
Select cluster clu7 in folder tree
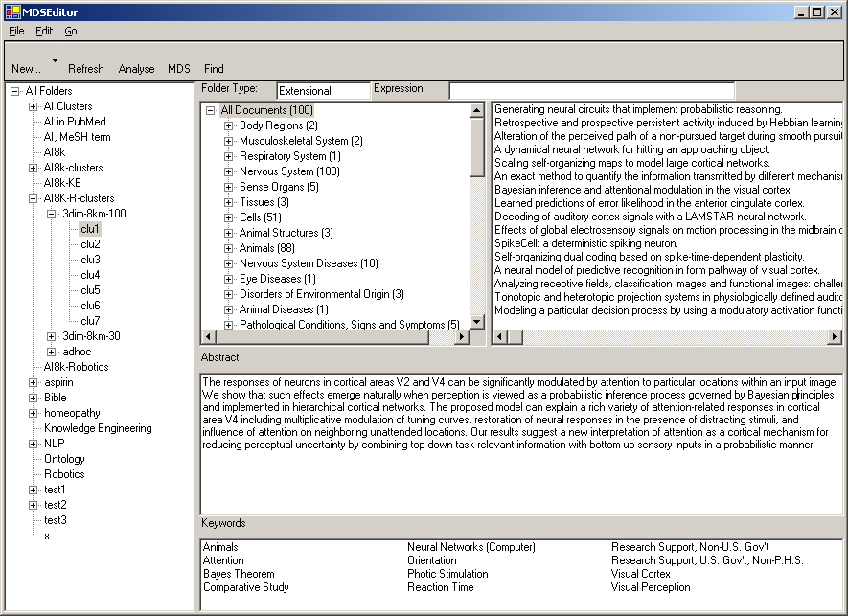click(x=90, y=321)
